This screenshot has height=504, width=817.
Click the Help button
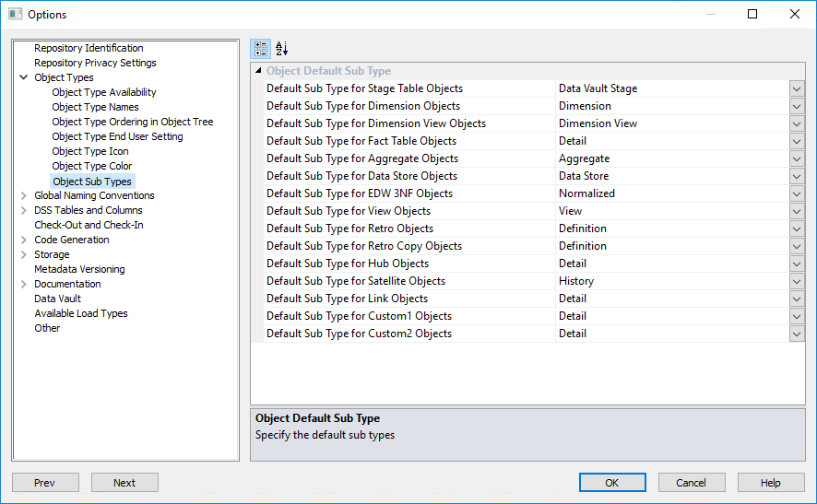(x=771, y=483)
